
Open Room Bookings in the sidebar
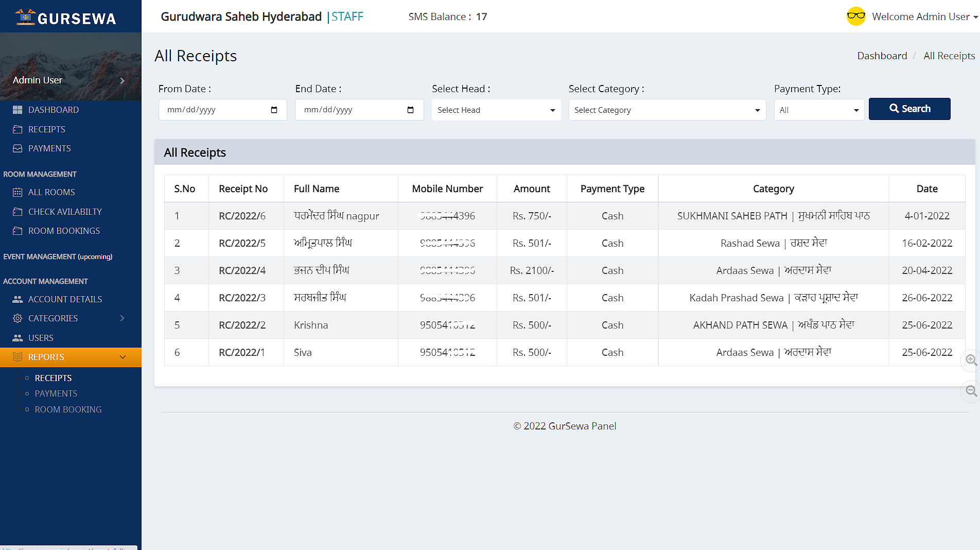(64, 231)
